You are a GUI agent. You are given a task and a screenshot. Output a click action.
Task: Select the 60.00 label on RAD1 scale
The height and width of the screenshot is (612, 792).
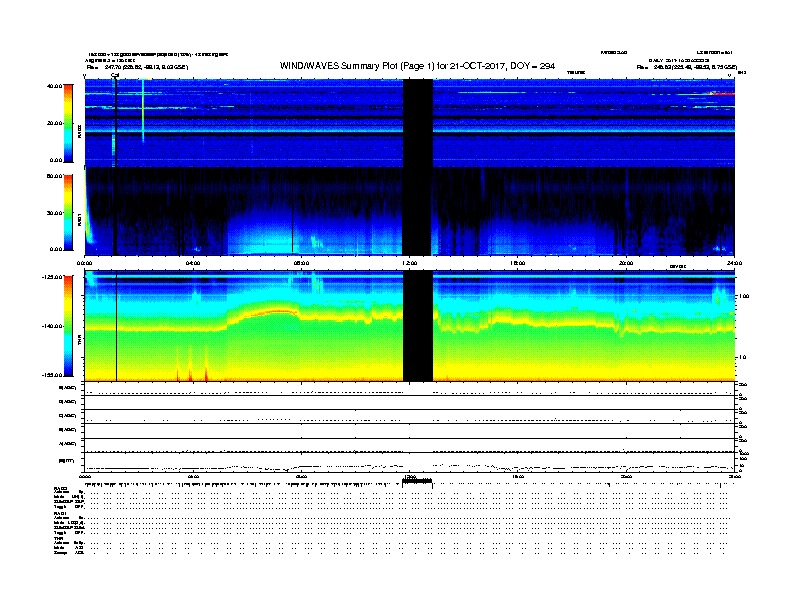pos(54,176)
